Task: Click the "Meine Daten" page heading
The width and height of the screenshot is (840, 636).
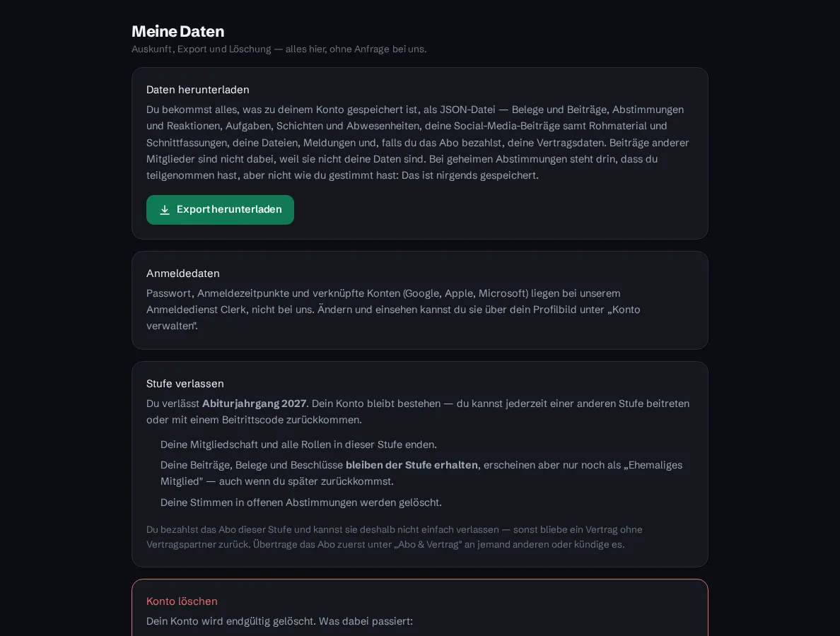Action: 178,31
